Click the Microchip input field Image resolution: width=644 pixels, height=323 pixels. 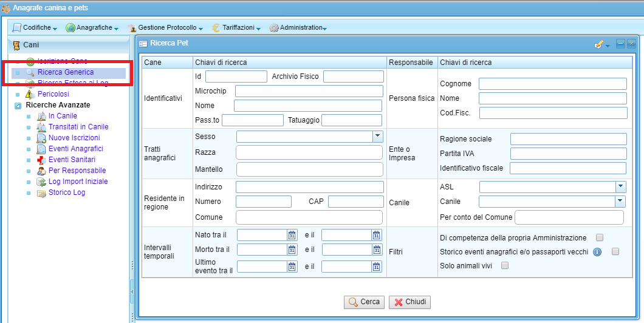(309, 91)
